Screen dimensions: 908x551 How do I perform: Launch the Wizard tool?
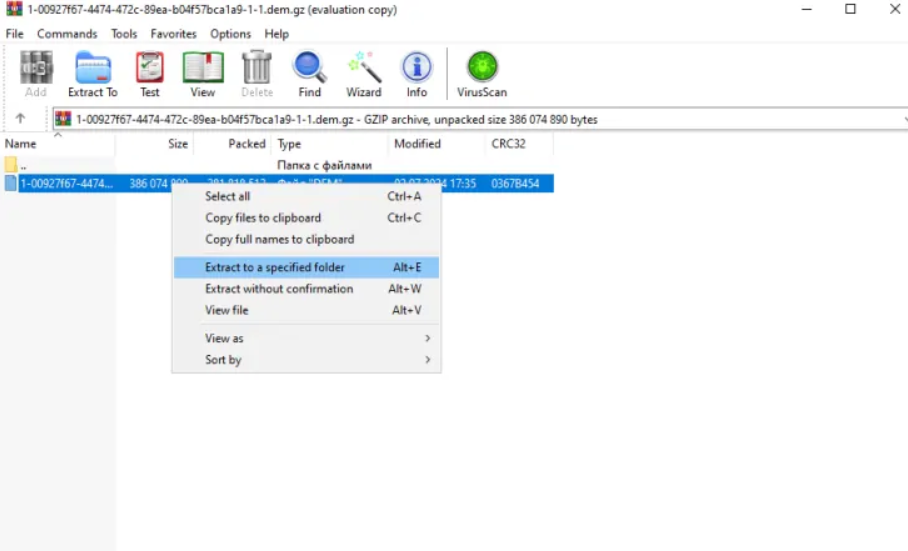coord(364,74)
